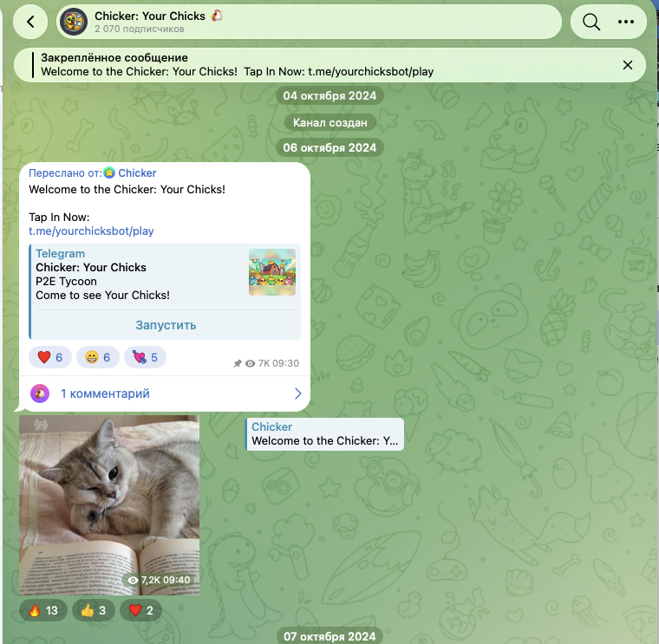659x644 pixels.
Task: Open the channel title Chicker: Your Chicks
Action: [150, 16]
